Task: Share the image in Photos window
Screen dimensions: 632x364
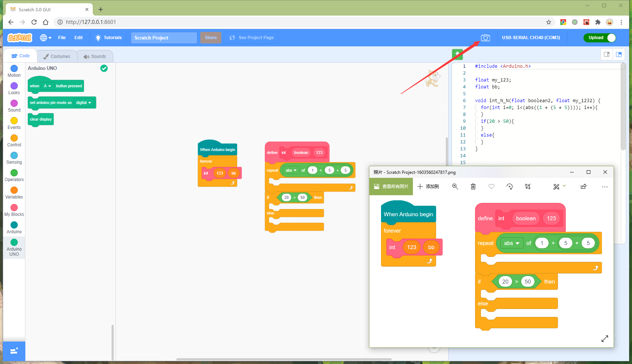Action: [x=583, y=187]
